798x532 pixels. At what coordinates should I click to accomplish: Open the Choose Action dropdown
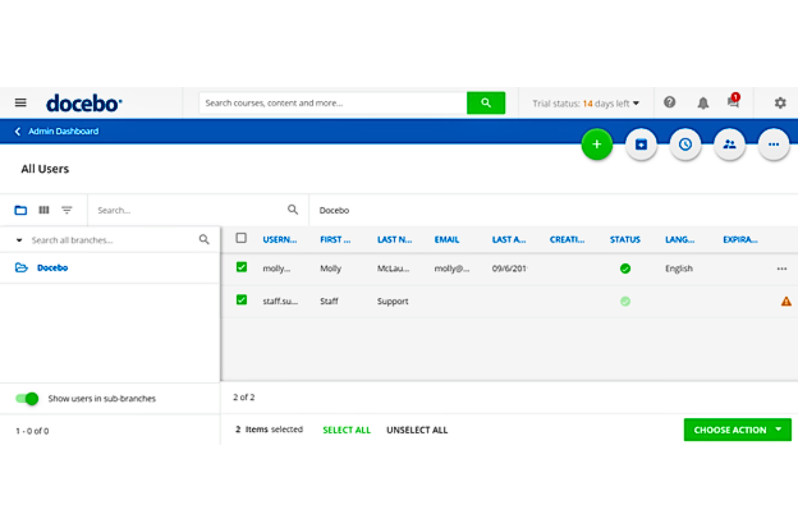point(738,430)
